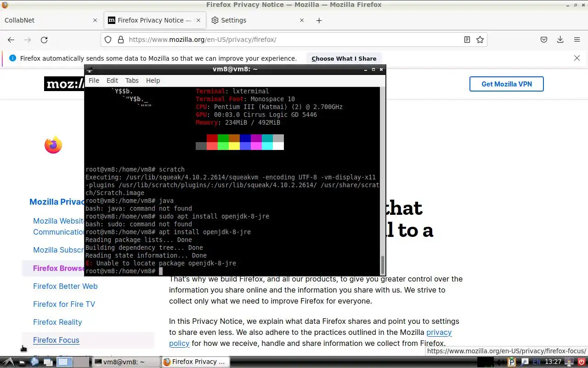This screenshot has height=368, width=588.
Task: Click the screen lock tray icon
Action: (x=570, y=362)
